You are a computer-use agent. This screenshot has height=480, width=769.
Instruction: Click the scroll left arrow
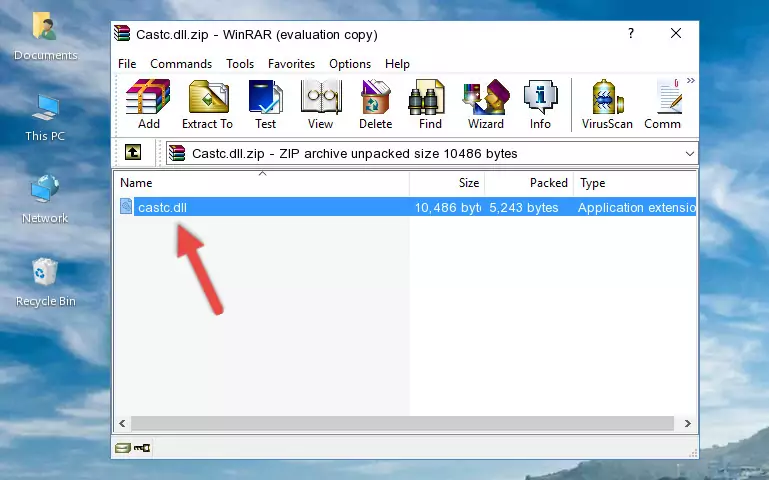click(122, 423)
